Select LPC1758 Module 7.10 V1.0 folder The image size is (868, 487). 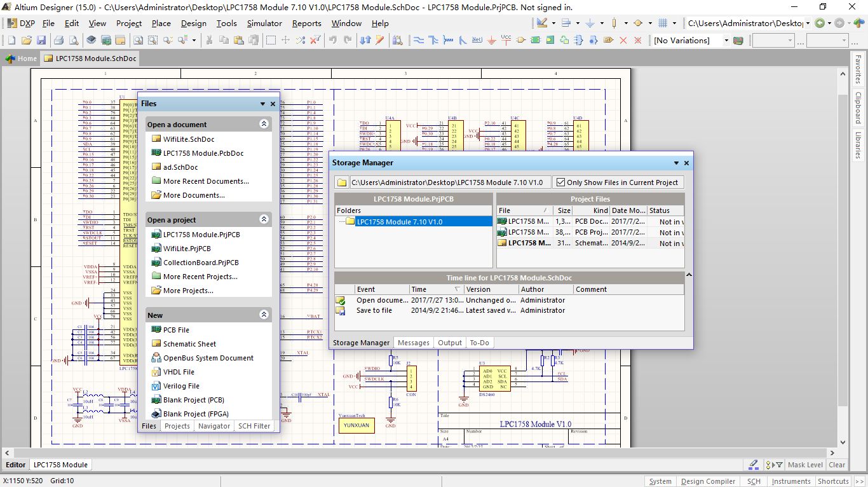[x=400, y=222]
